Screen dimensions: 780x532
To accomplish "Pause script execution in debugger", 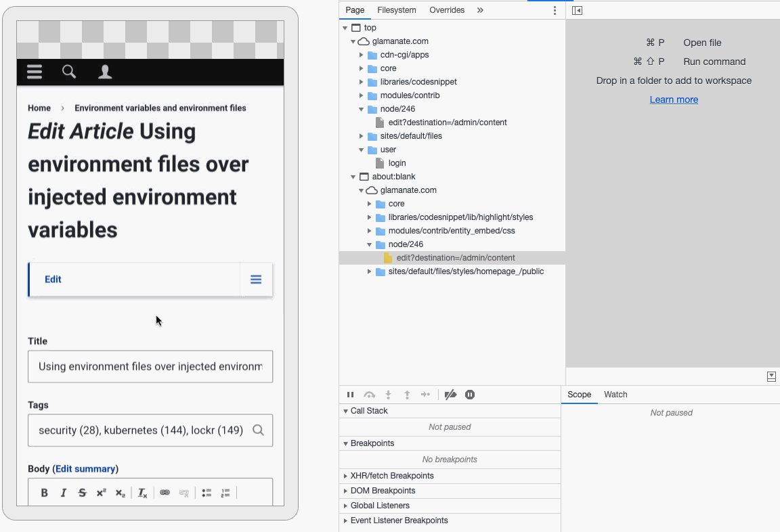I will 350,395.
